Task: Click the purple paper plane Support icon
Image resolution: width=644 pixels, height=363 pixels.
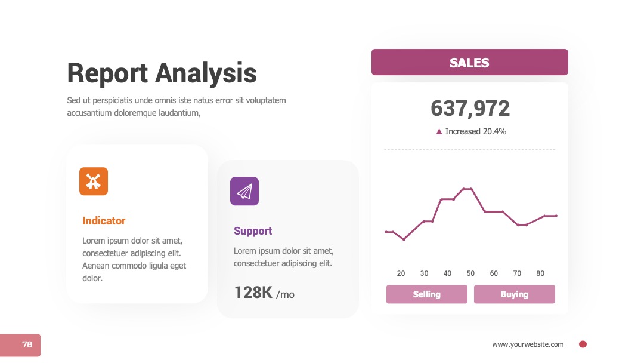Action: [244, 191]
